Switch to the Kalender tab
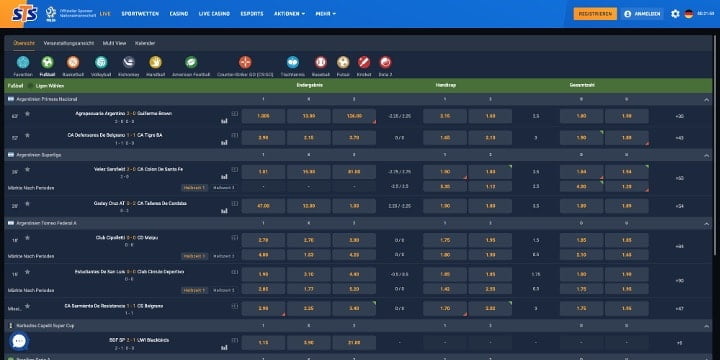The height and width of the screenshot is (360, 720). pyautogui.click(x=145, y=43)
